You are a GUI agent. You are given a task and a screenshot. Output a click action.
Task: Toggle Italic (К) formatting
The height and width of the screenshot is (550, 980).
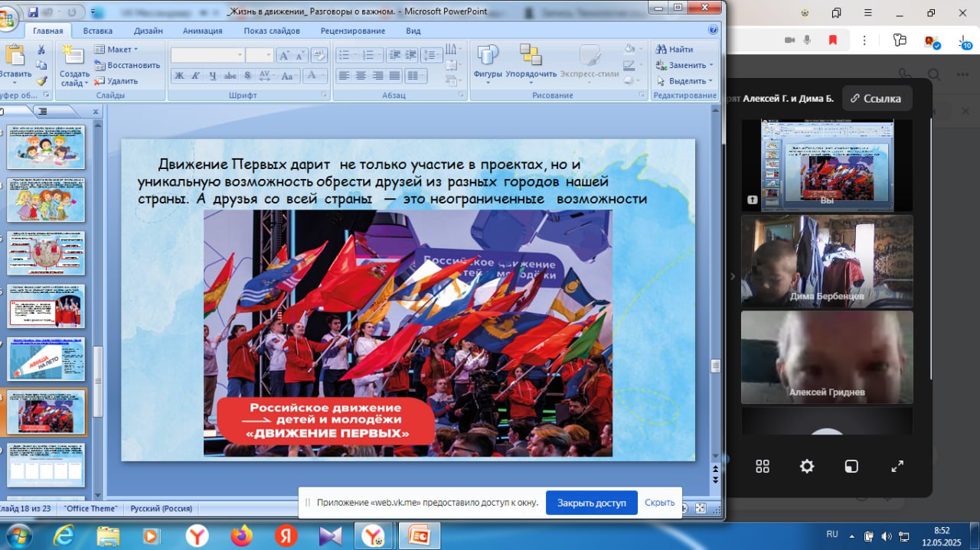[x=196, y=76]
